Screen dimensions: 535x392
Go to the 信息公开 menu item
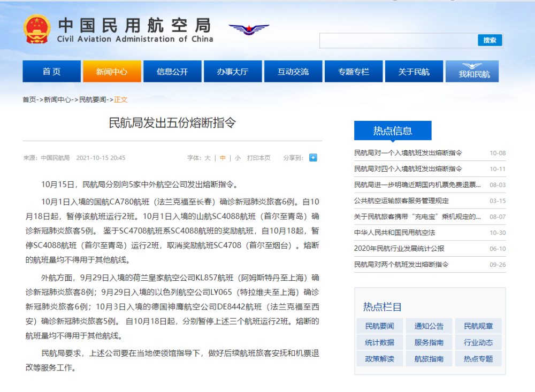pos(172,72)
